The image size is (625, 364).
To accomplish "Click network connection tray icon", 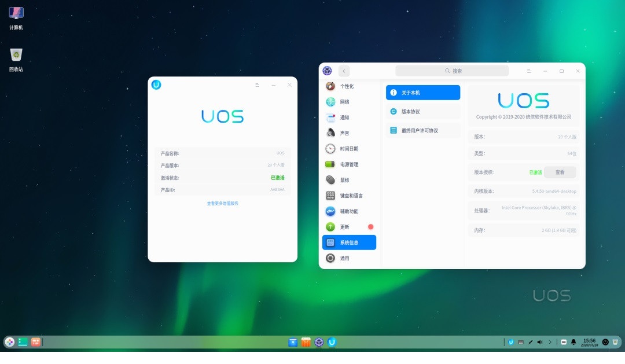I will 531,342.
